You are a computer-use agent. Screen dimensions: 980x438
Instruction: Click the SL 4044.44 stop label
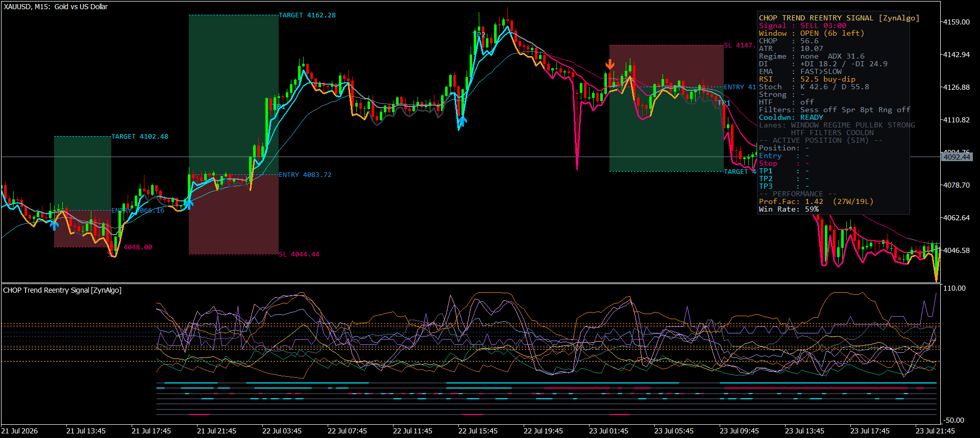(x=299, y=254)
